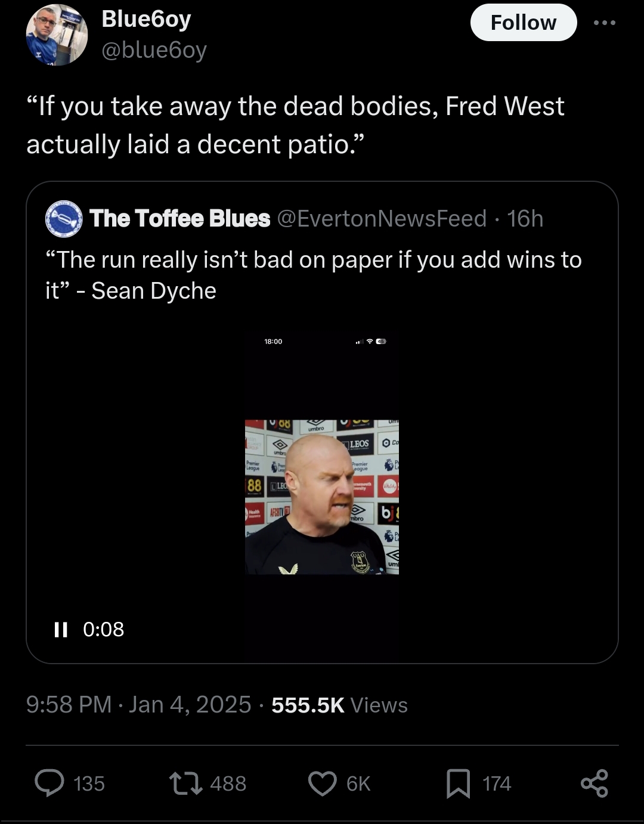Screen dimensions: 644x824
Task: Open the Blue6oy display name link
Action: [146, 19]
